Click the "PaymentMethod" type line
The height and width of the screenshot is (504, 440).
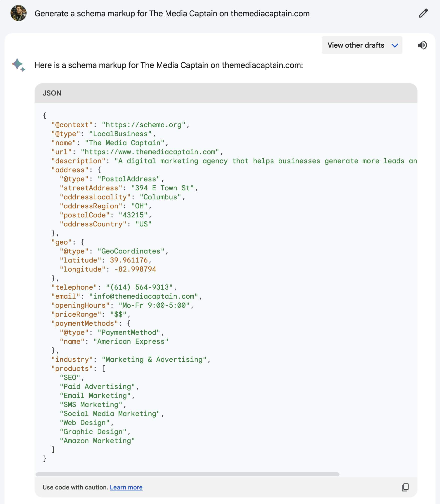pos(112,332)
